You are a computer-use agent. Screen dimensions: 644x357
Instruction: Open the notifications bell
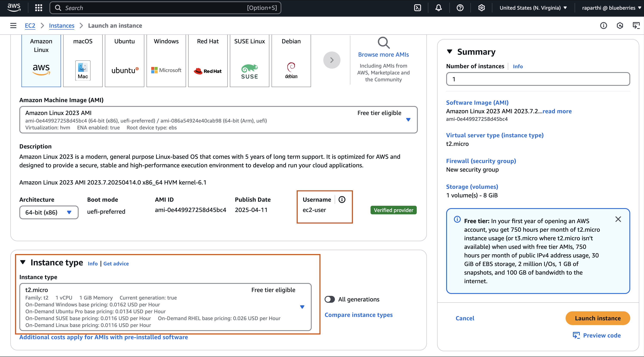(x=438, y=8)
